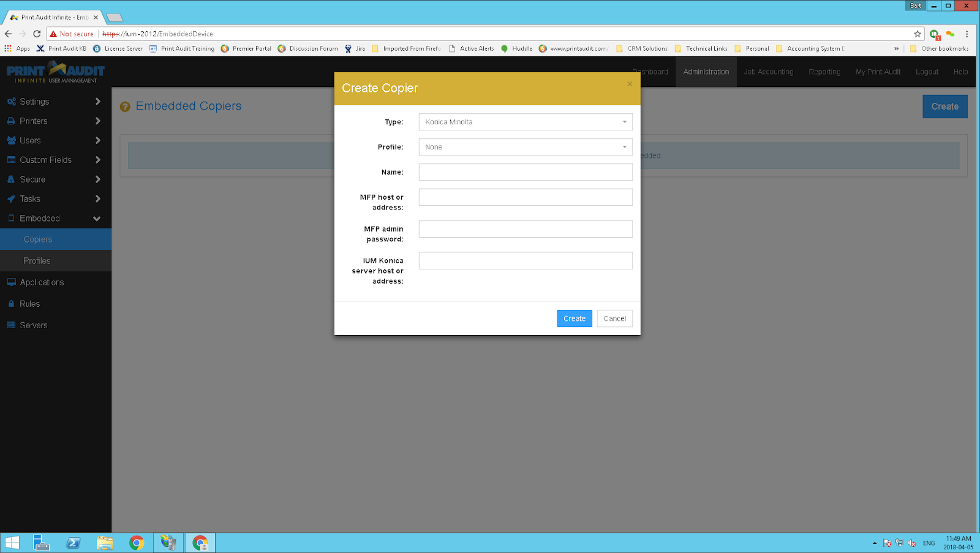Open the Type dropdown showing Konica Minolta
This screenshot has height=553, width=980.
(526, 122)
